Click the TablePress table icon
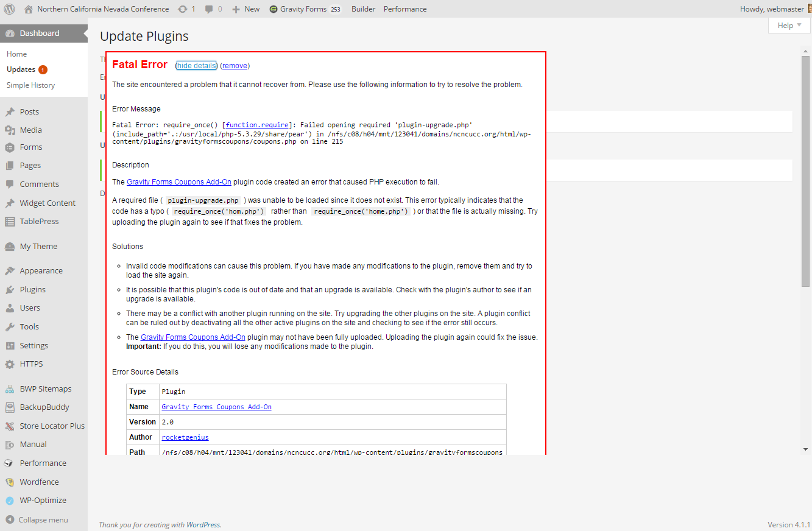Screen dimensions: 812x531 (10, 222)
